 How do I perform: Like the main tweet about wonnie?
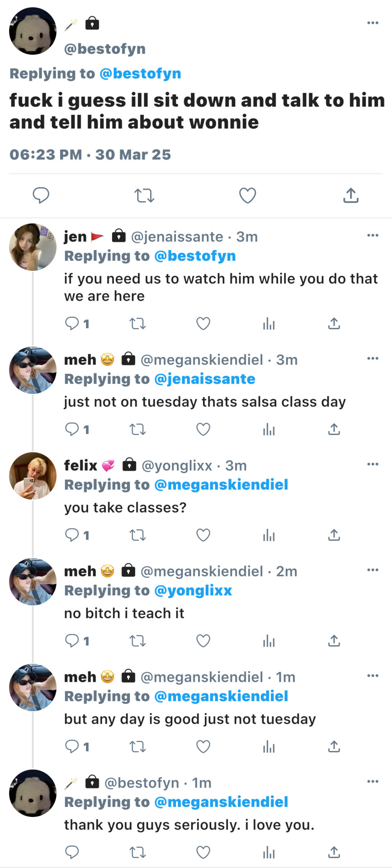point(247,195)
